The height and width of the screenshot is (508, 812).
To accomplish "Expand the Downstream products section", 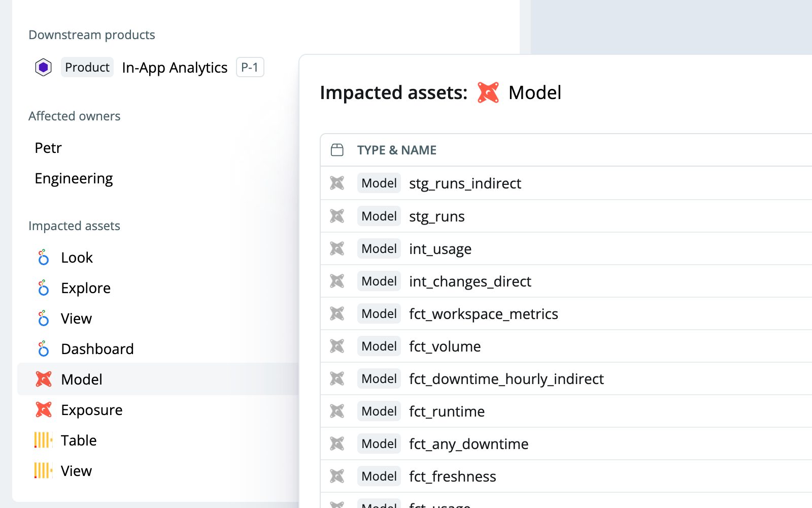I will [x=92, y=35].
